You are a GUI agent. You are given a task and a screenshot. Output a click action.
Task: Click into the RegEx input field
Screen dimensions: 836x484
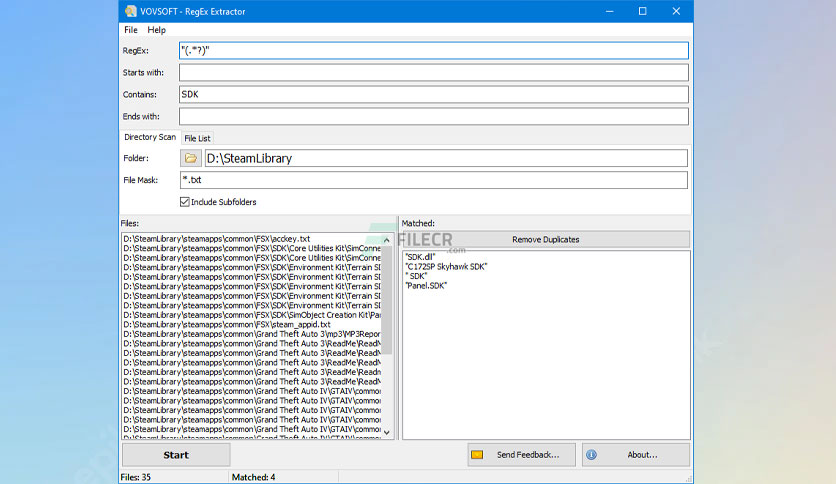tap(433, 51)
